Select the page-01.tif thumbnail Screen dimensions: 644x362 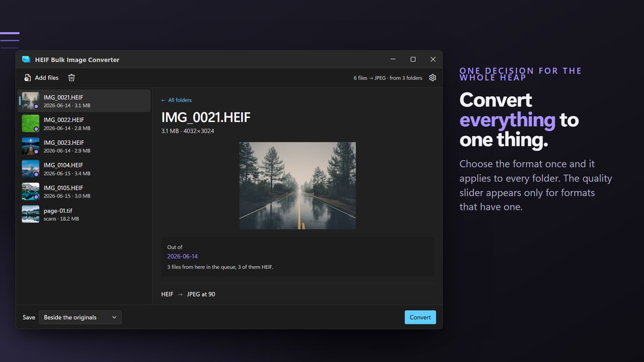pos(31,214)
